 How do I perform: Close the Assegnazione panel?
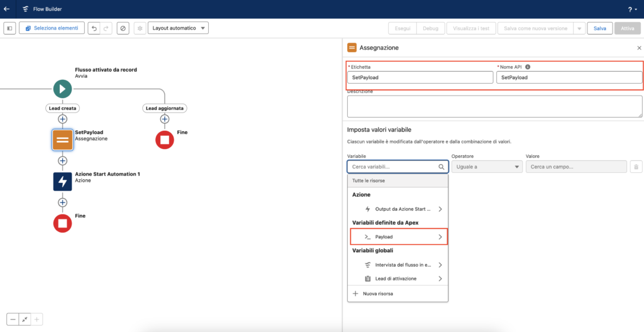tap(639, 48)
